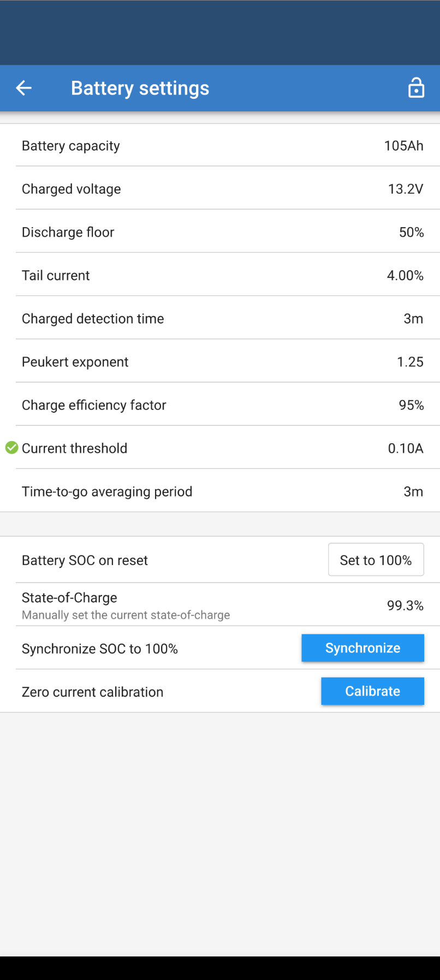Edit the Peukert exponent 1.25 value
The image size is (440, 980).
click(x=410, y=362)
